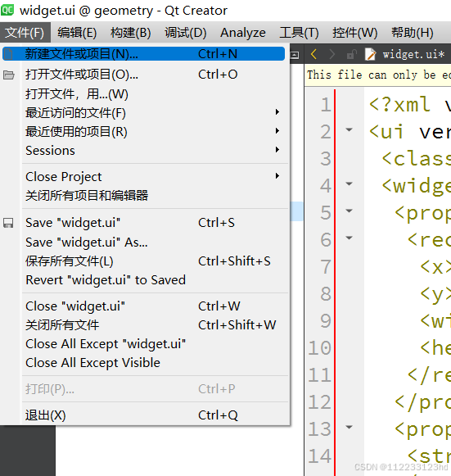The height and width of the screenshot is (476, 451).
Task: Expand the 最近使用的项目(R) submenu
Action: (143, 132)
